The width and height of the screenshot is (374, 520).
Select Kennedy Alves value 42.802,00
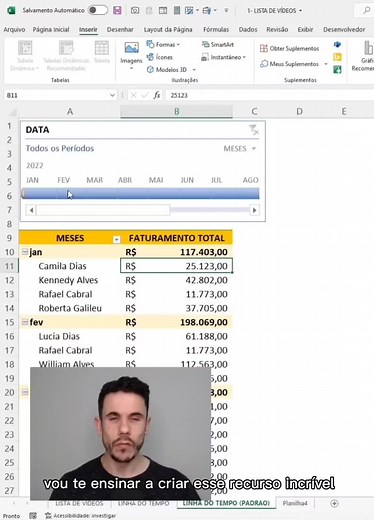tap(176, 280)
